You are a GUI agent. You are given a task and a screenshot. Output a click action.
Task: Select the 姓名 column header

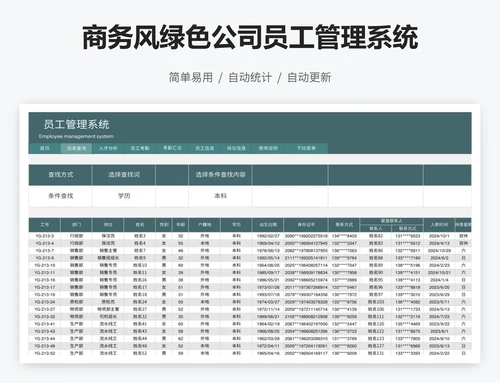tap(140, 225)
